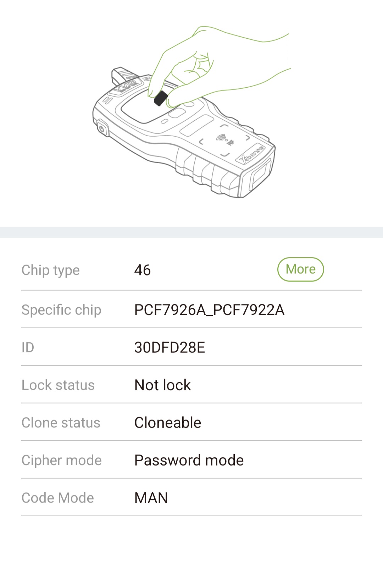Click the chip type value 46
The image size is (383, 588).
143,270
